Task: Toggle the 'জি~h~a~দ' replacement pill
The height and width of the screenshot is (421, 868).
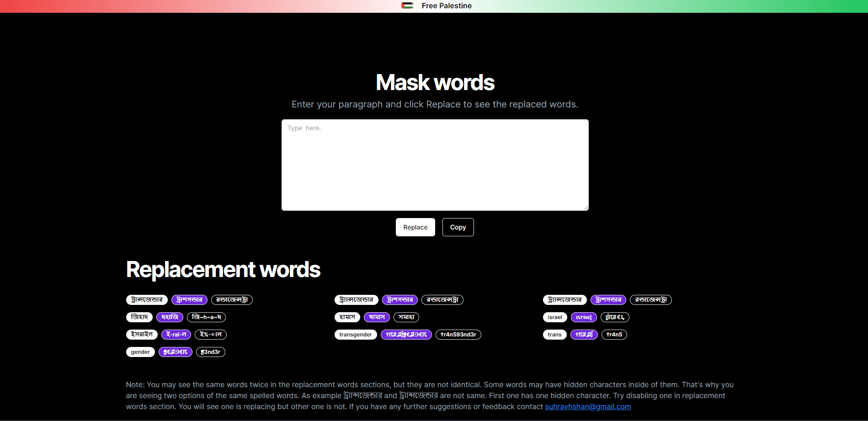Action: 206,317
